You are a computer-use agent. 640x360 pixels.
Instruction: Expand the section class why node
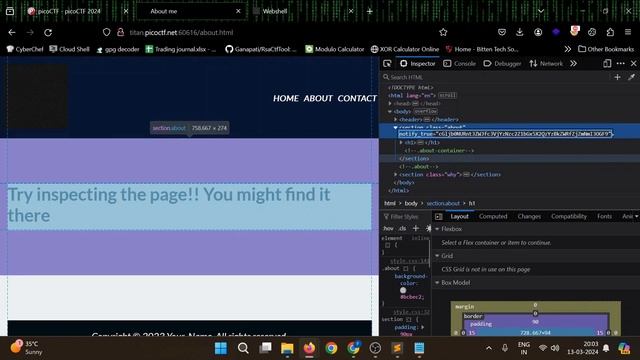point(396,175)
